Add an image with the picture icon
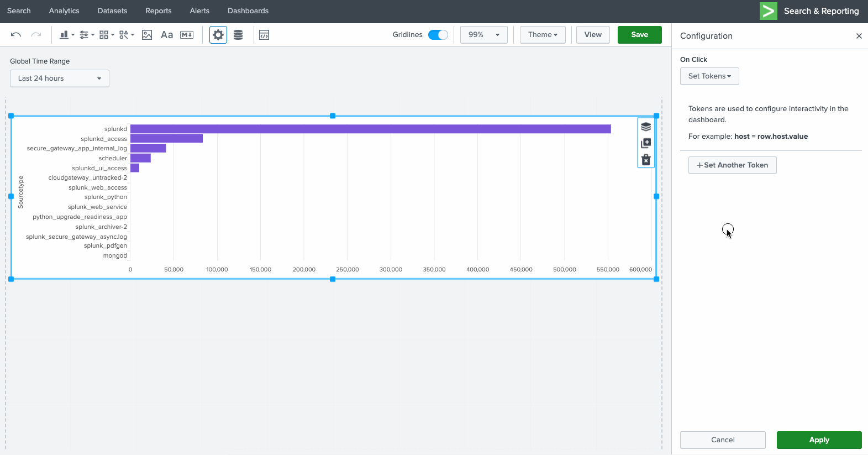 147,35
